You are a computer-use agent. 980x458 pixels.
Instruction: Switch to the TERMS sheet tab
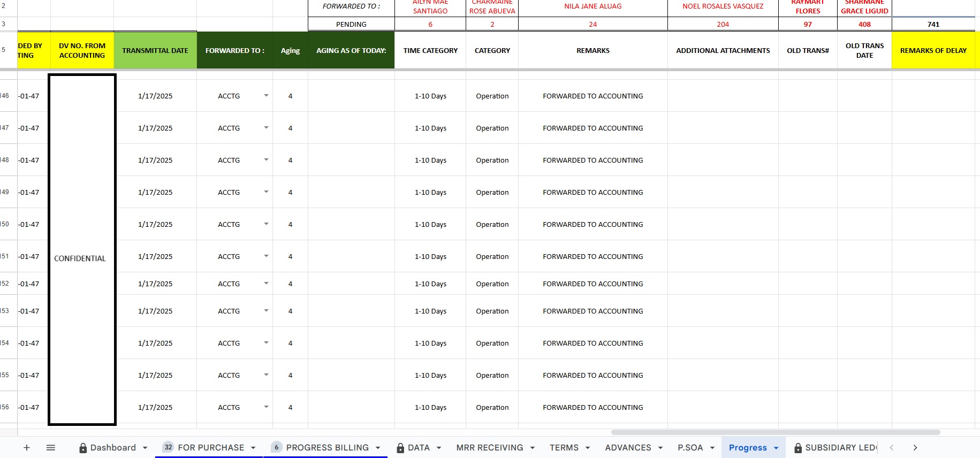point(564,448)
